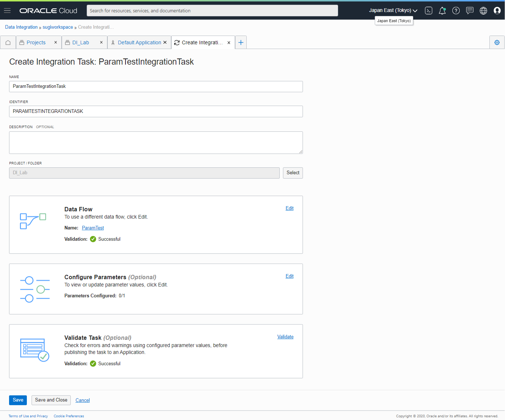Switch to the Projects tab
The height and width of the screenshot is (420, 505).
[x=36, y=42]
